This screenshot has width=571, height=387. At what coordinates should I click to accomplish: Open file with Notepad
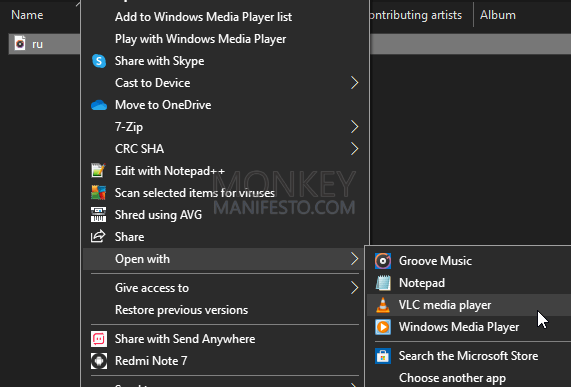(x=422, y=283)
